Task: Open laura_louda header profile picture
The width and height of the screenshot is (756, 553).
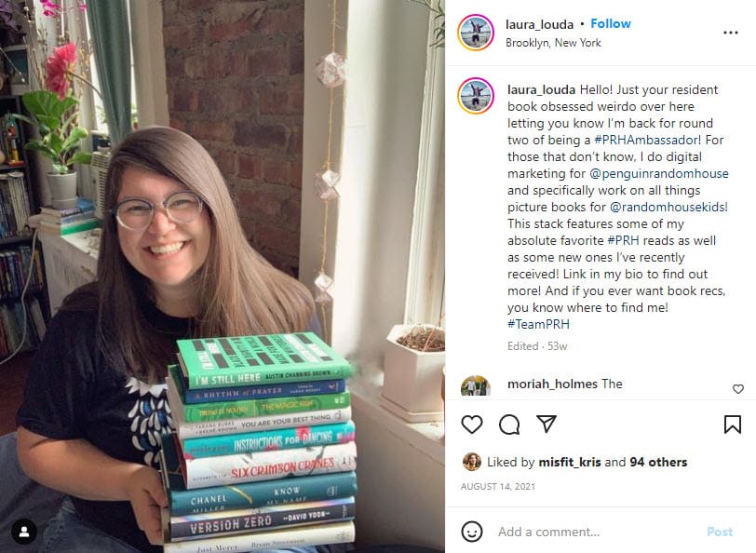Action: (x=476, y=33)
